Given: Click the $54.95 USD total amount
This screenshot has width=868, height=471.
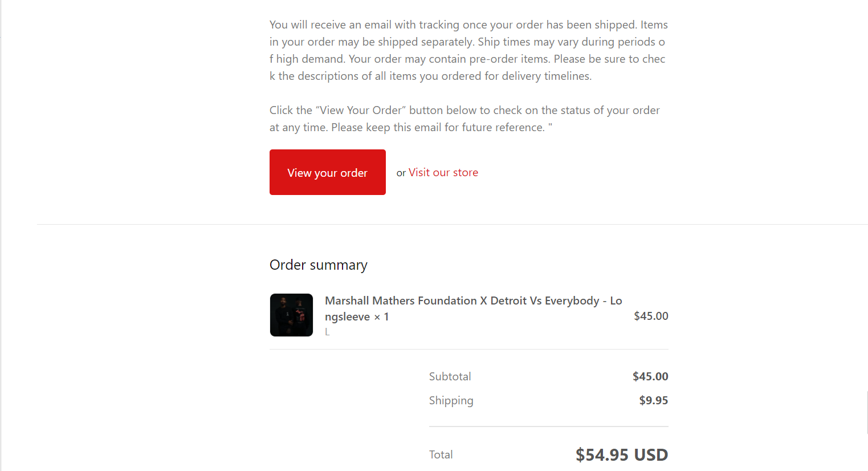Looking at the screenshot, I should point(621,454).
